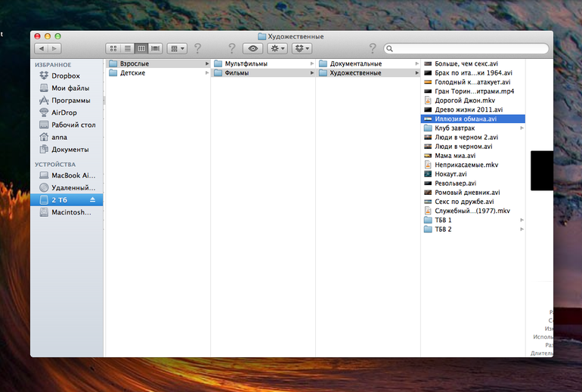Open the Dropbox toolbar menu
Viewport: 582px width, 392px height.
click(302, 48)
